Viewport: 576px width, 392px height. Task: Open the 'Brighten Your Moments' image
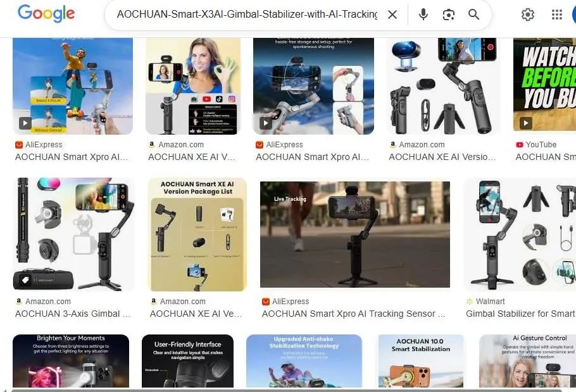pyautogui.click(x=71, y=361)
